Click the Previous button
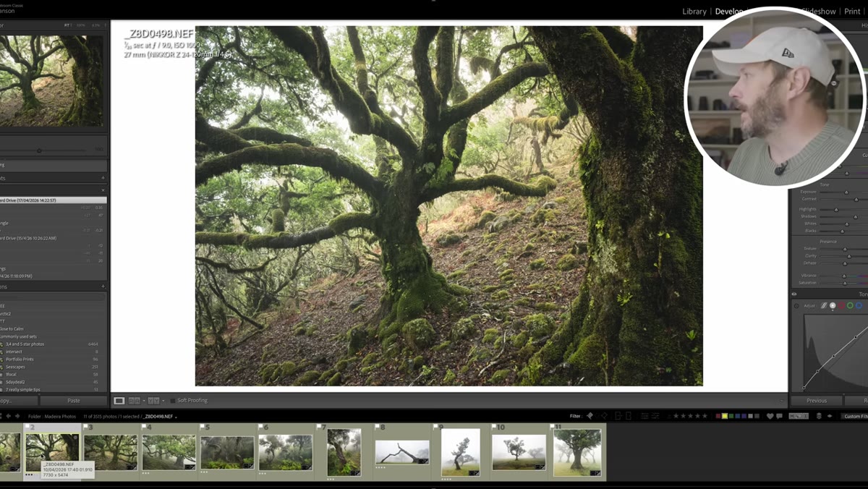 816,401
